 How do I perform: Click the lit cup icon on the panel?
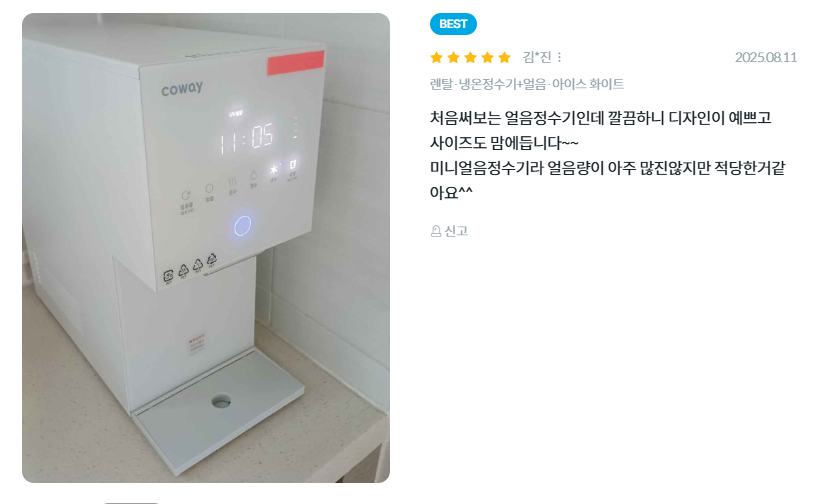tap(292, 165)
